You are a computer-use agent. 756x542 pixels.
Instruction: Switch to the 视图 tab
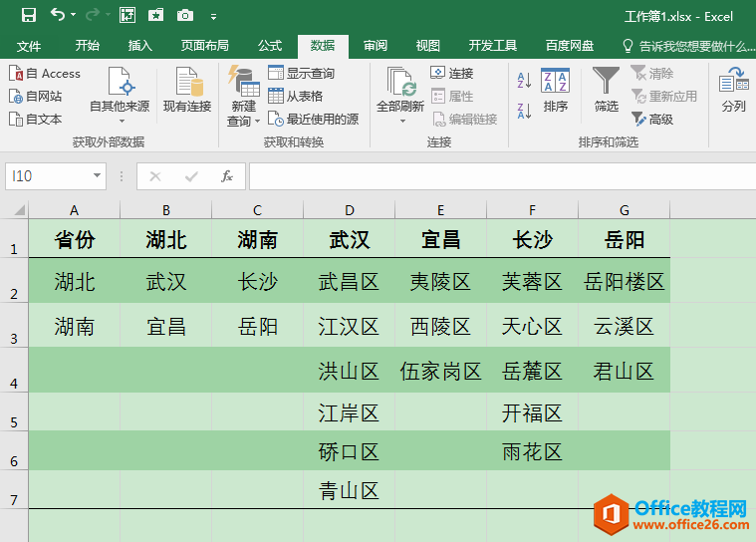coord(428,45)
